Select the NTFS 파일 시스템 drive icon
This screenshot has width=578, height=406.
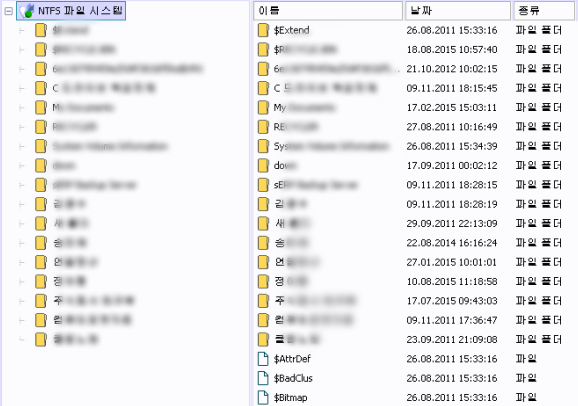[x=27, y=11]
